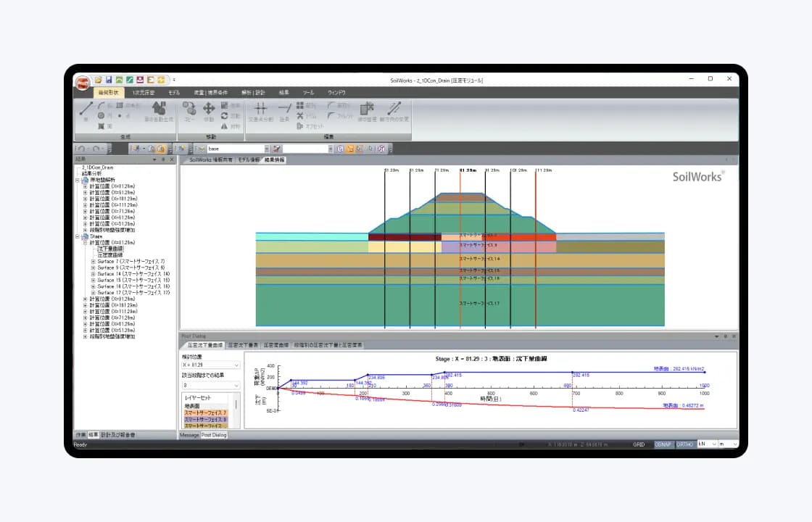The image size is (812, 522).
Task: Switch to the 圧密度曲線 tab in Post Dialog
Action: [x=276, y=345]
